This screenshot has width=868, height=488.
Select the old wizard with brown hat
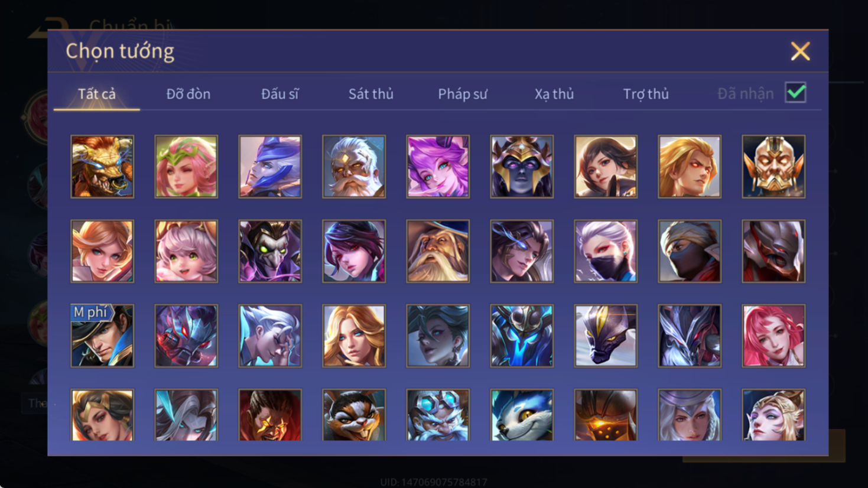coord(438,251)
